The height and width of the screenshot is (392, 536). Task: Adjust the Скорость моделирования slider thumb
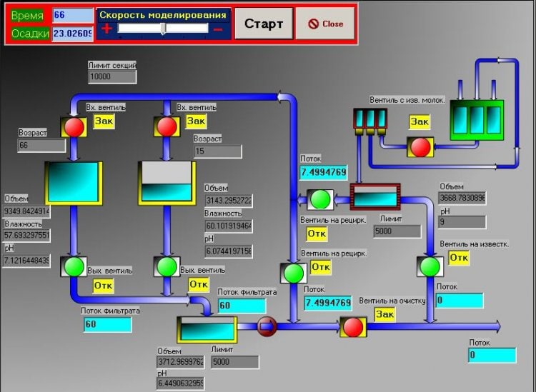tap(163, 29)
